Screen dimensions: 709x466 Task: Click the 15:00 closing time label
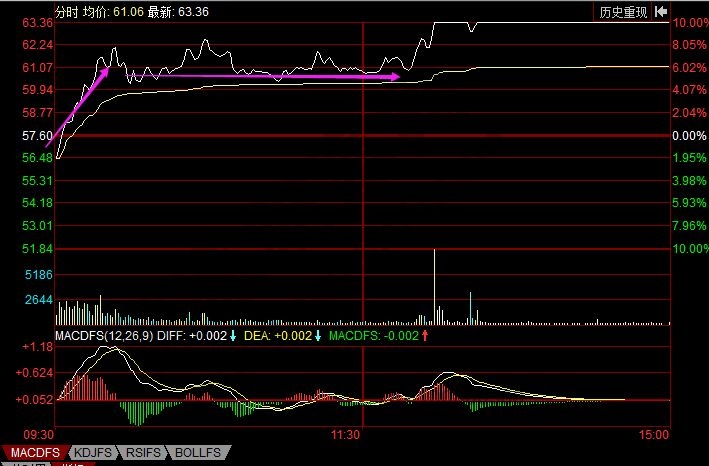click(x=652, y=436)
